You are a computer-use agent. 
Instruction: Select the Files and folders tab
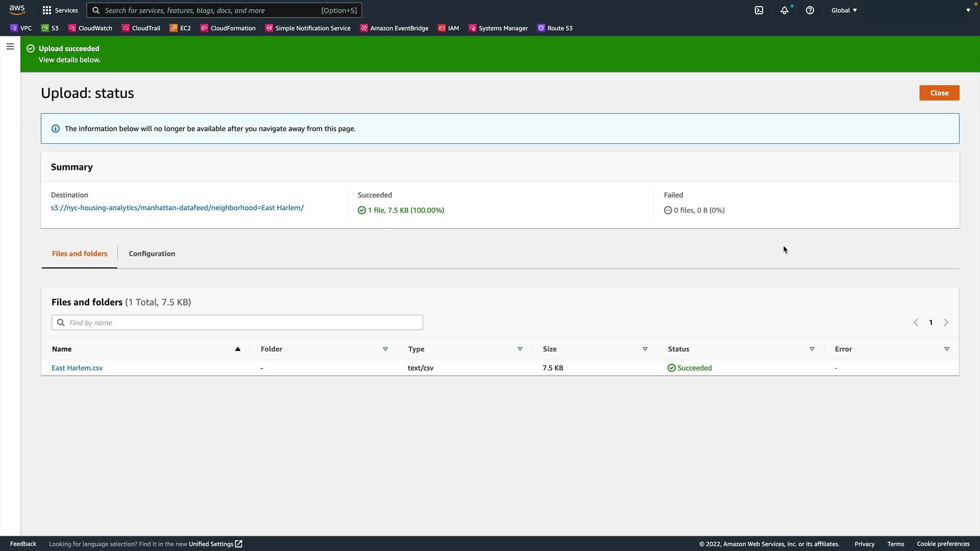(80, 254)
